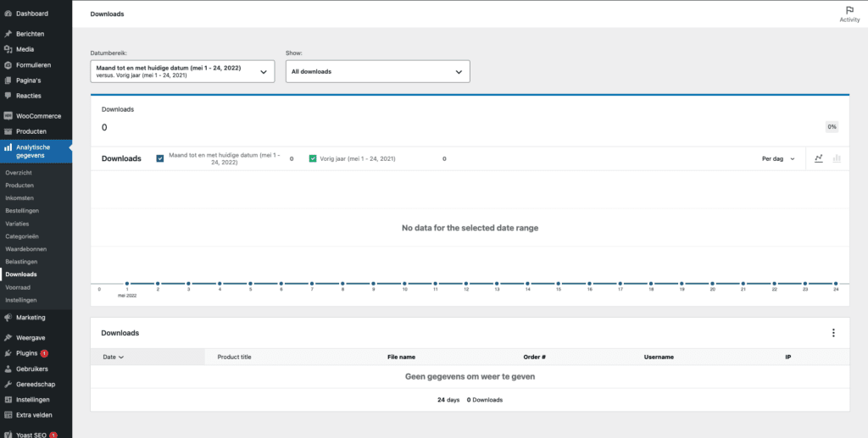
Task: Click the Marketing megaphone icon
Action: point(8,318)
